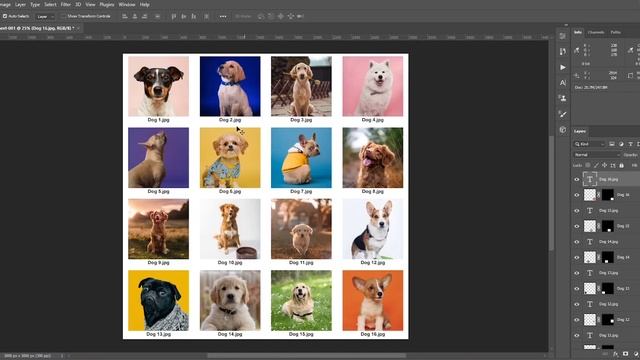Align right edges icon in options bar
The width and height of the screenshot is (640, 360).
point(144,16)
